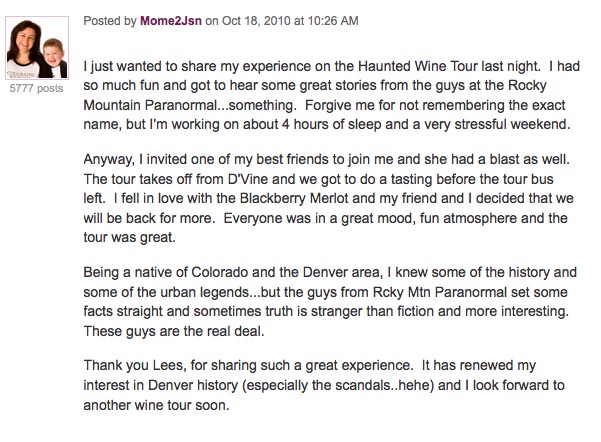Click 'tour was great.' text

130,238
